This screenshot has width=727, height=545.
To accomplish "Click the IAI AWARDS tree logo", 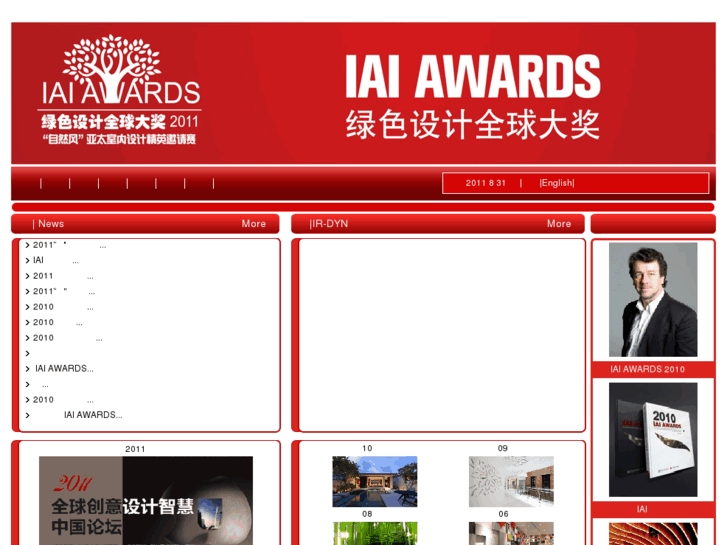I will point(121,90).
